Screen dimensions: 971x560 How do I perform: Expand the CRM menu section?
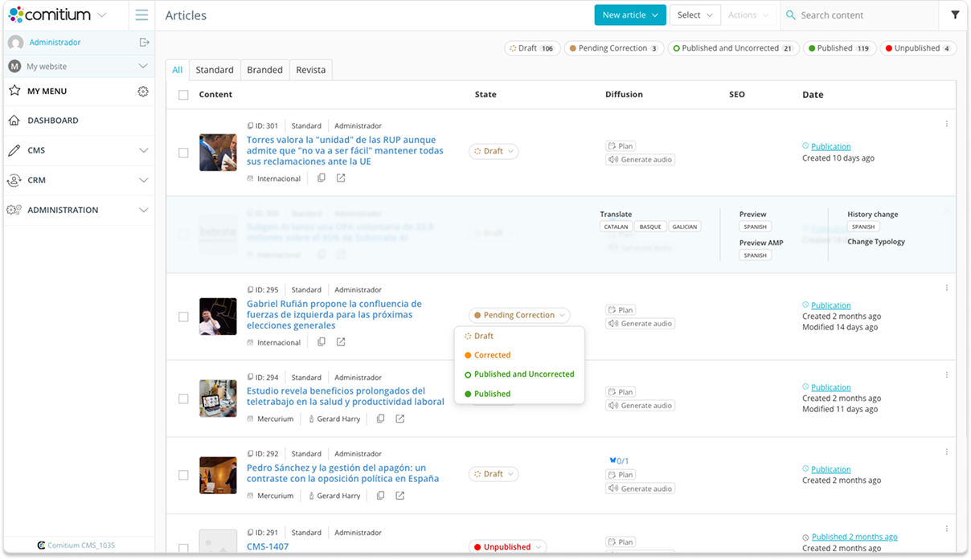(144, 180)
